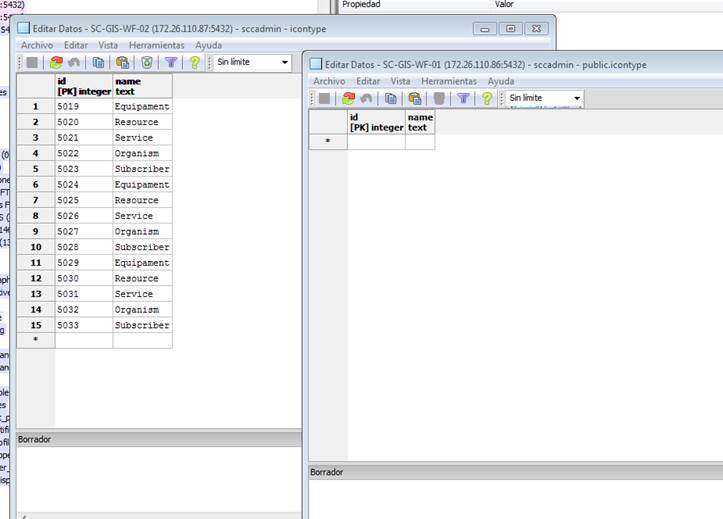
Task: Open filter funnel icon in SC-GIS-WF-01 window
Action: (x=463, y=98)
